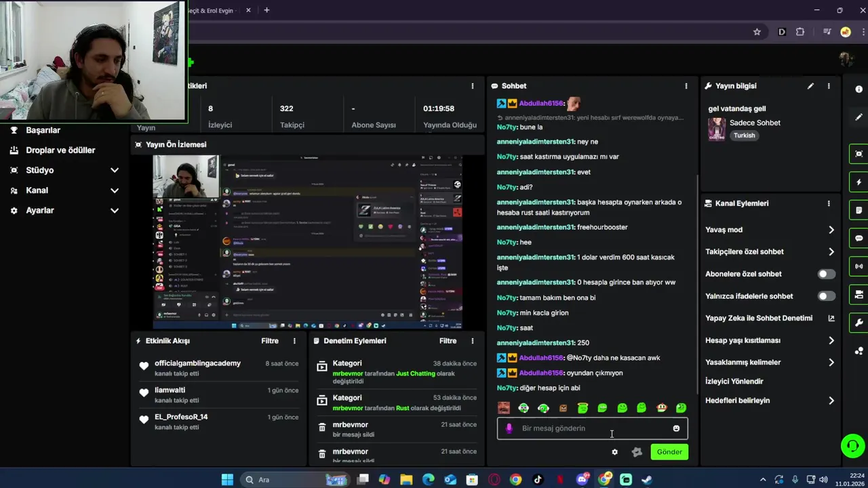Image resolution: width=868 pixels, height=488 pixels.
Task: Toggle the stream preview widget icon in sidebar
Action: pyautogui.click(x=859, y=154)
